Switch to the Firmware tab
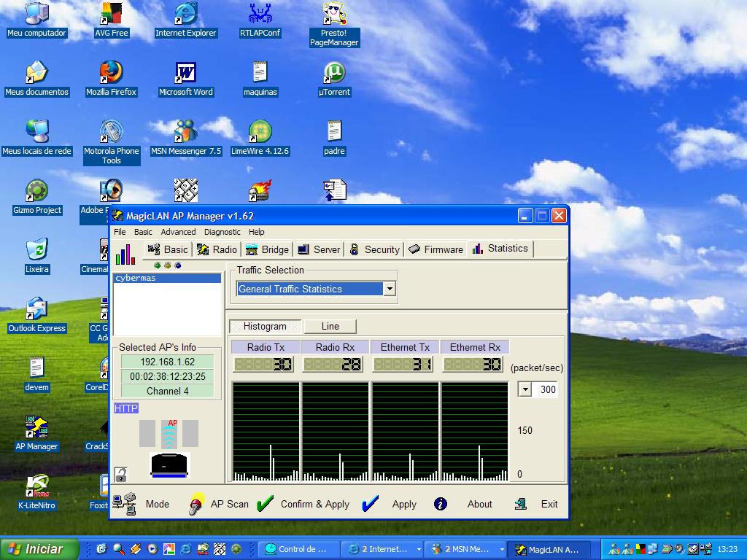747x560 pixels. 436,249
